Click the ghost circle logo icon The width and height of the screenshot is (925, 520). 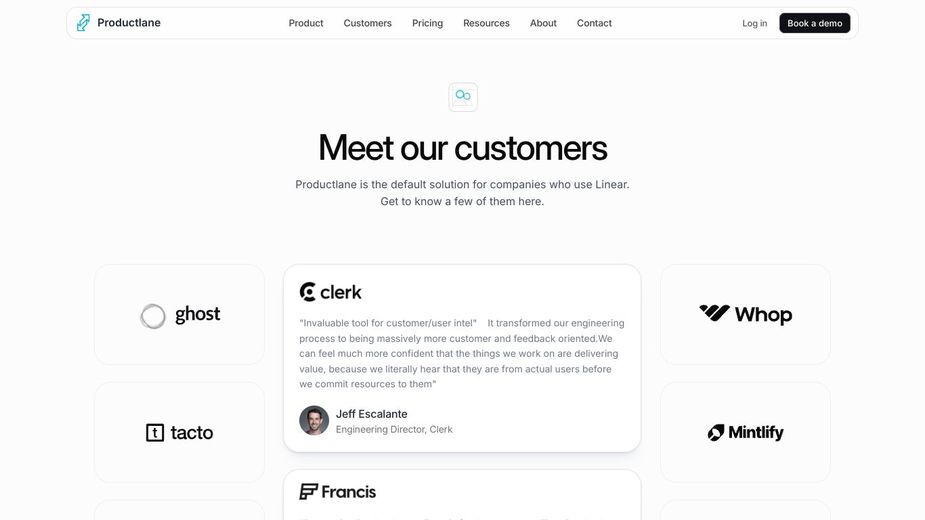tap(153, 316)
